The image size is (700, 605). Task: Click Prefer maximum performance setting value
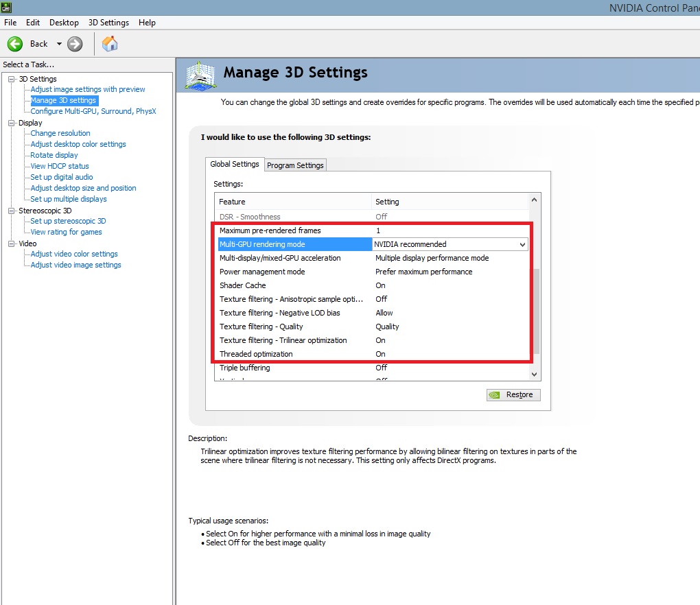(x=423, y=272)
